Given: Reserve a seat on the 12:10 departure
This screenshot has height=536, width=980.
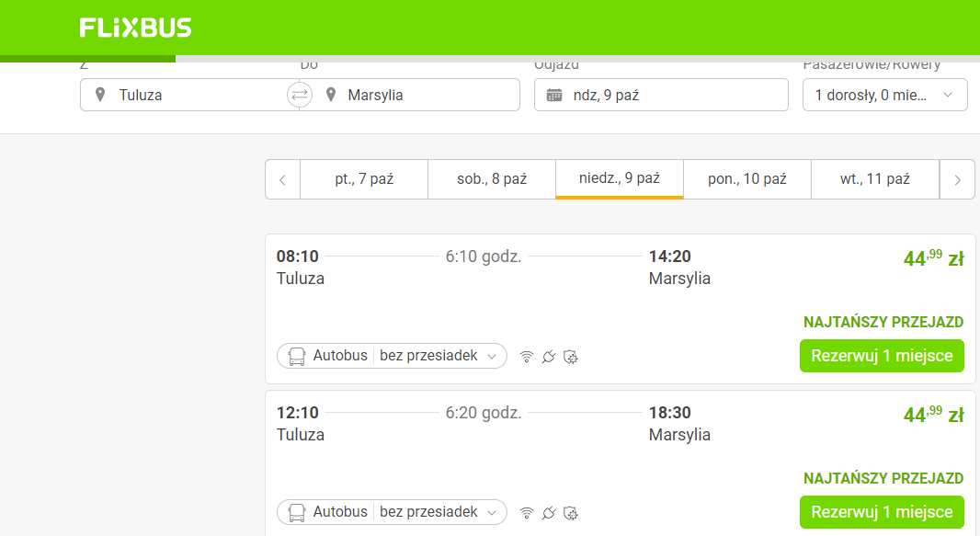Looking at the screenshot, I should (x=882, y=512).
